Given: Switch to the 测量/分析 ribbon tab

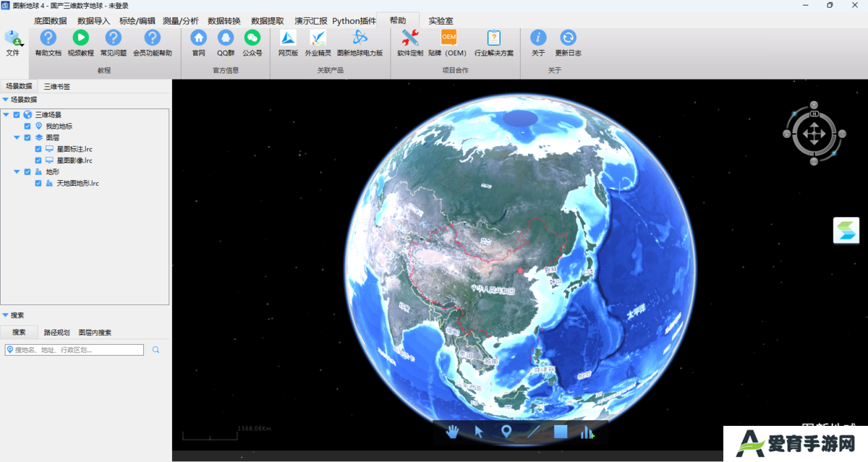Looking at the screenshot, I should pyautogui.click(x=181, y=21).
